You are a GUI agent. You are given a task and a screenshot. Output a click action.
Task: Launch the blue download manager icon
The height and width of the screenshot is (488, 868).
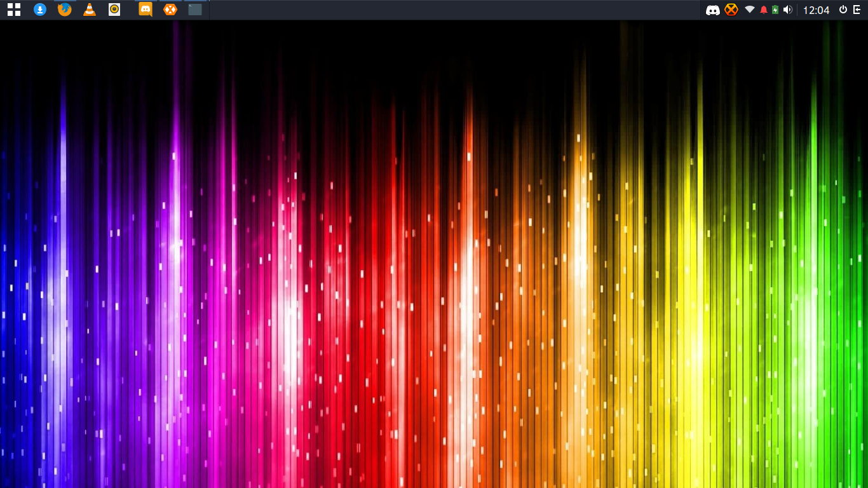coord(40,10)
